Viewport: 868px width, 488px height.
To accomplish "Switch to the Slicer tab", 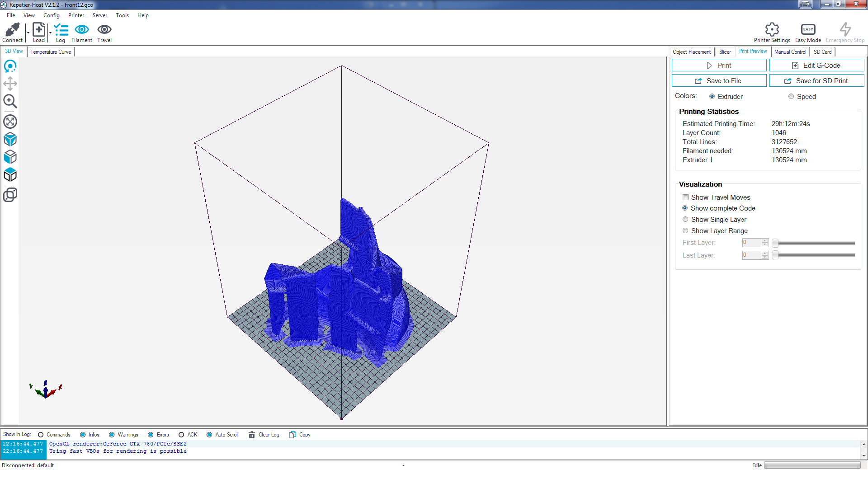I will (x=725, y=52).
